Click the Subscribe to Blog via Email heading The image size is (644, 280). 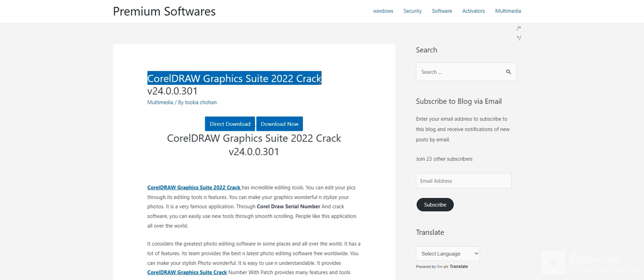(x=459, y=101)
